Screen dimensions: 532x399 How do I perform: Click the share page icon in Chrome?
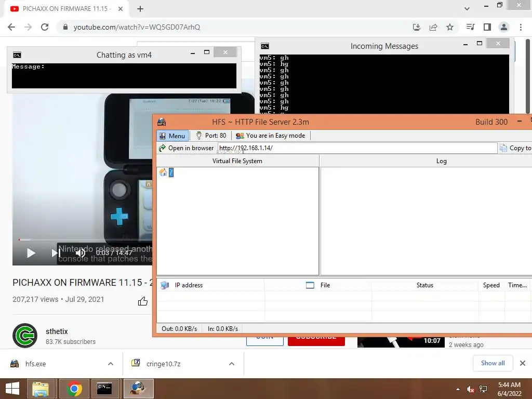click(433, 27)
